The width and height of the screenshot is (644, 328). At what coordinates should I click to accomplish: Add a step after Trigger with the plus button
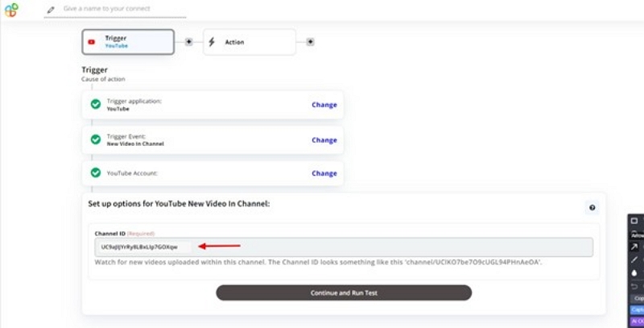[x=188, y=42]
